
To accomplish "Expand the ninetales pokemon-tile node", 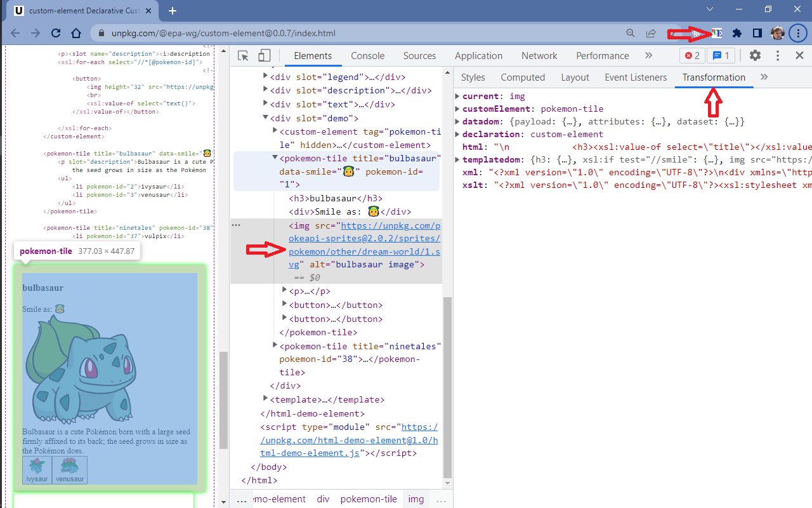I will click(x=275, y=345).
